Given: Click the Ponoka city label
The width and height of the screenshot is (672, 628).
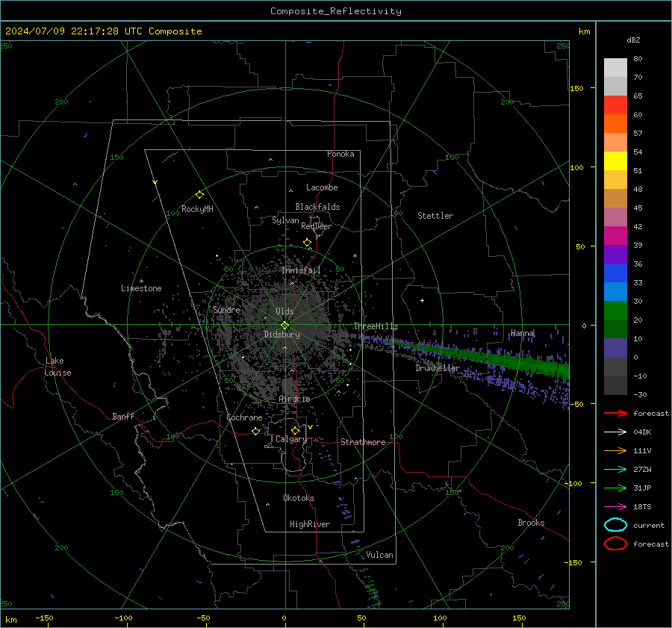Looking at the screenshot, I should pos(340,154).
